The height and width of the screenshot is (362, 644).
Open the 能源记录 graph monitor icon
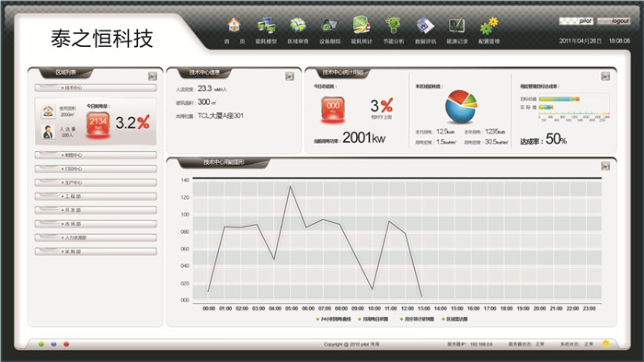(456, 26)
